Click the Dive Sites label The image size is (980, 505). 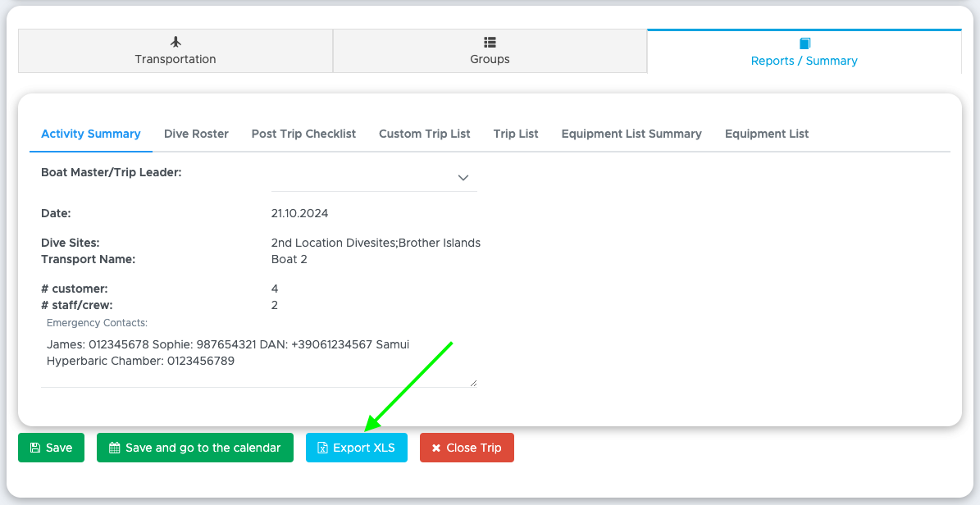pos(71,243)
